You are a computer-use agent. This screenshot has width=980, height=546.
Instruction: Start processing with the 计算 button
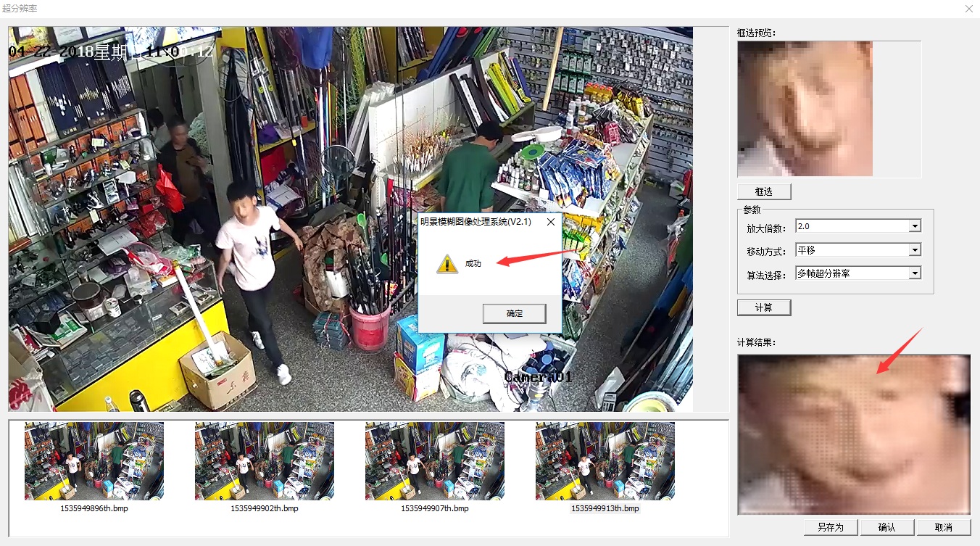[764, 307]
